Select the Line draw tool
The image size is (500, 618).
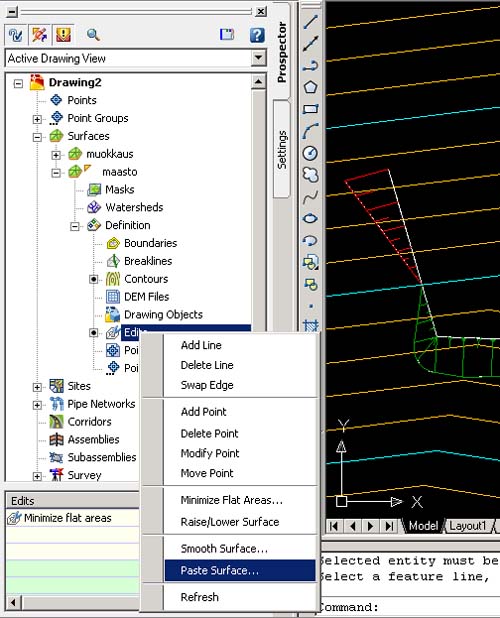(310, 22)
